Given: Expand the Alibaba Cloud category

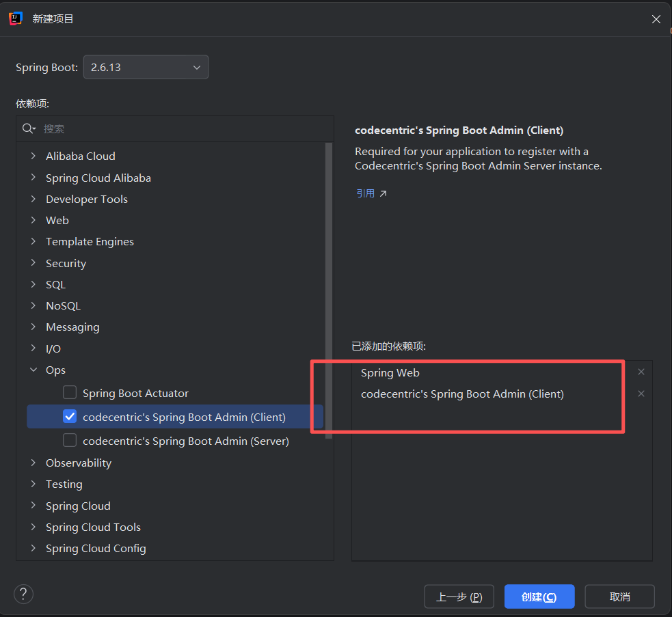Looking at the screenshot, I should tap(33, 156).
